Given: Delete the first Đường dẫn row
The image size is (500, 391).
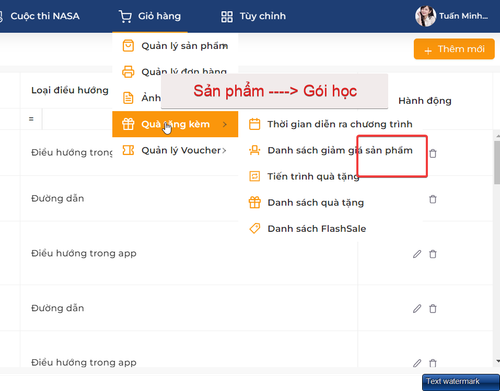Looking at the screenshot, I should (433, 199).
